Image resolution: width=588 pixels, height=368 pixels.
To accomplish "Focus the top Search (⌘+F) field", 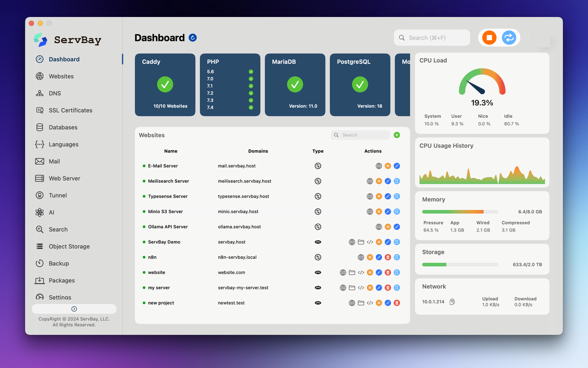I will [432, 38].
